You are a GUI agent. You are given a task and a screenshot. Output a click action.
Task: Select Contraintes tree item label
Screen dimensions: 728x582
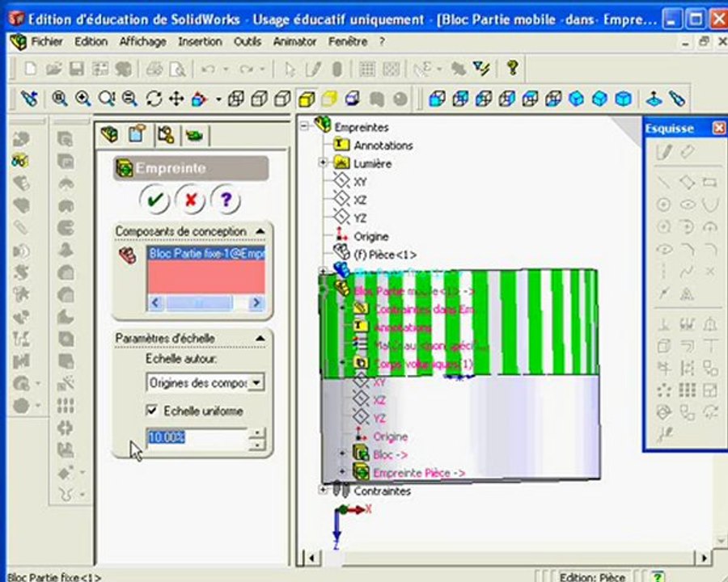(382, 491)
